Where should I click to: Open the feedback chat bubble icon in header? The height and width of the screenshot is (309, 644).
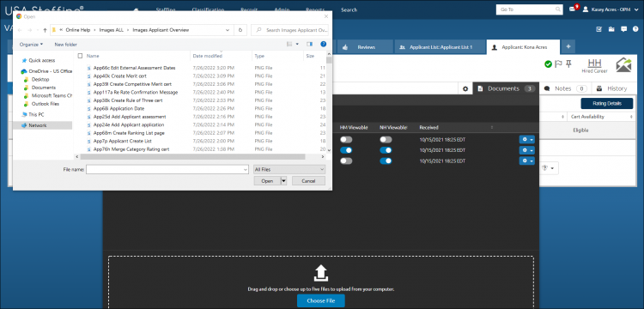click(624, 29)
